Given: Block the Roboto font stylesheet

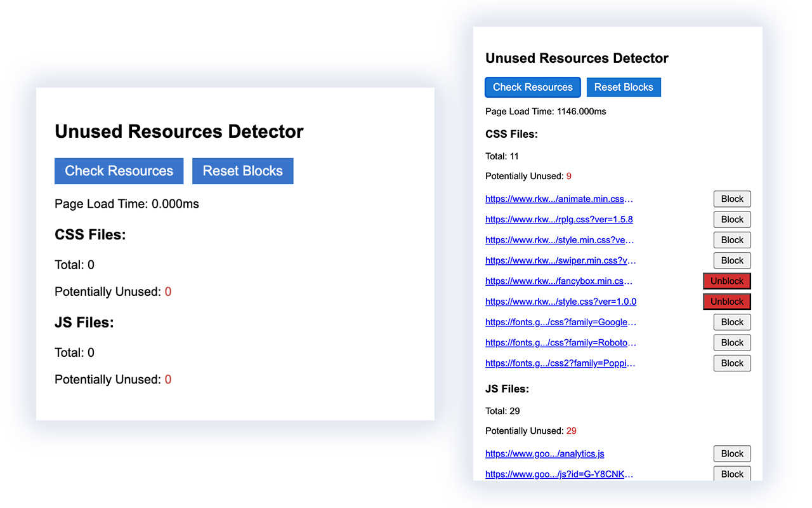Looking at the screenshot, I should pos(731,342).
